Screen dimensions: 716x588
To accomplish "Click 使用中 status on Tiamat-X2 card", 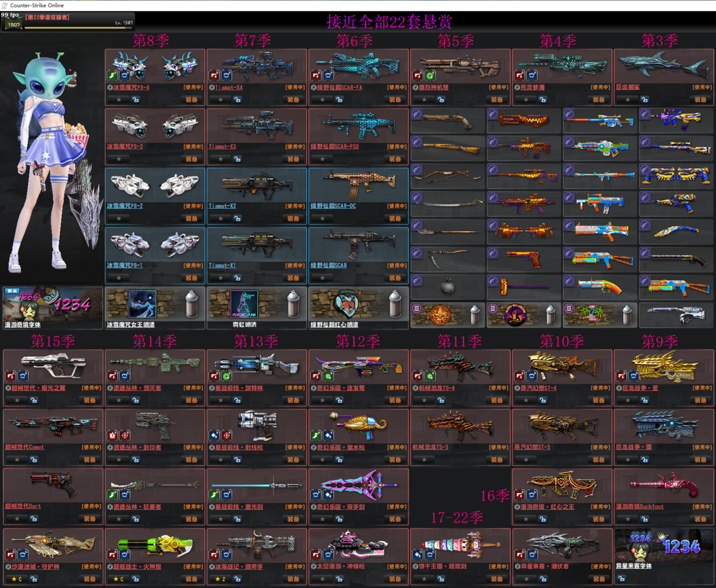I will click(295, 206).
